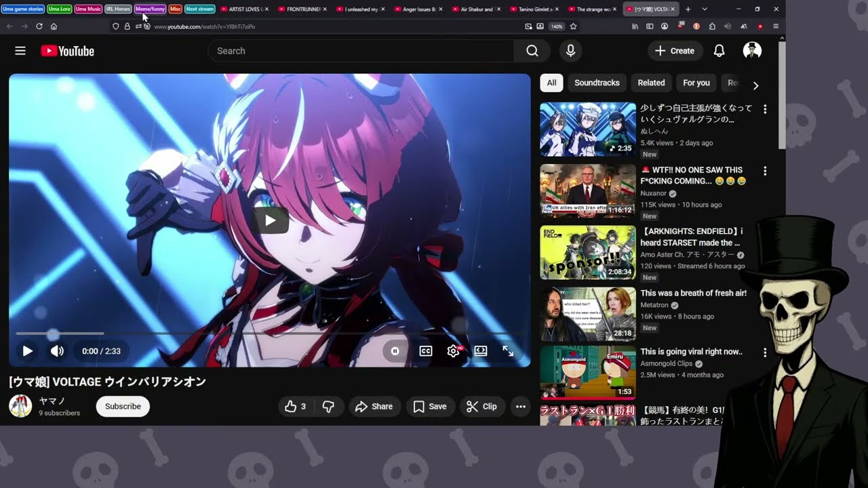
Task: Switch to the 'FRONTRUNNER' browser tab
Action: coord(303,9)
